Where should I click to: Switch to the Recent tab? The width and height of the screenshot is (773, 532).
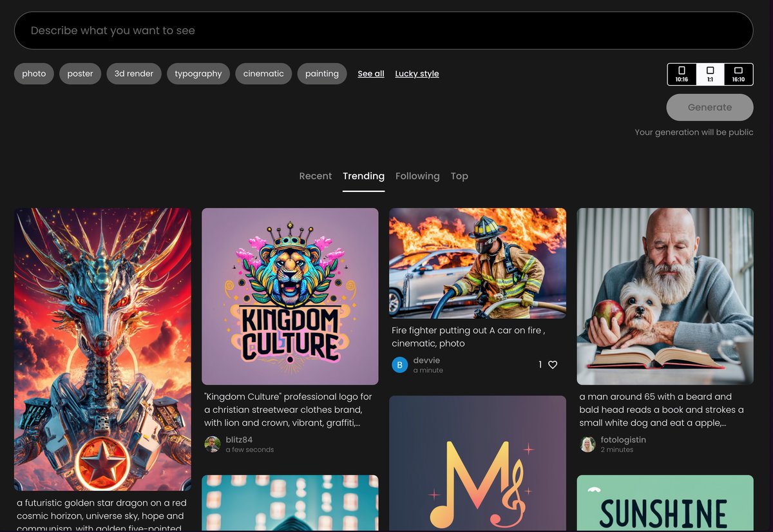pyautogui.click(x=316, y=176)
